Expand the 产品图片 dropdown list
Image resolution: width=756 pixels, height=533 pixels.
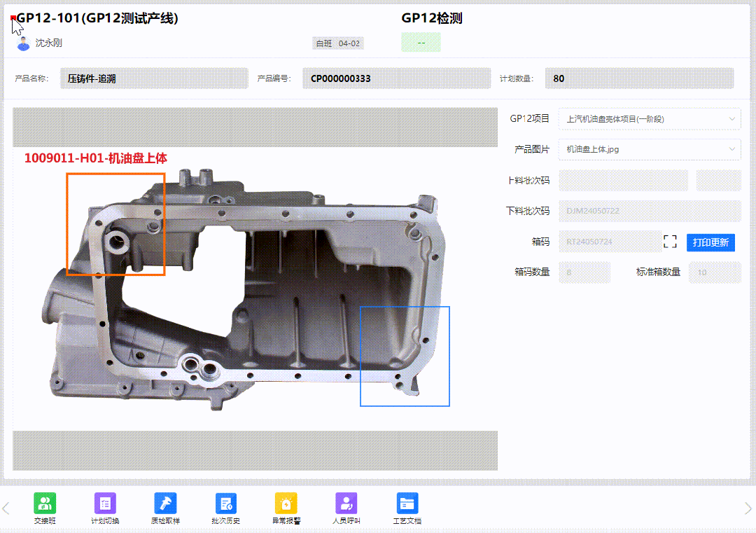click(x=649, y=149)
